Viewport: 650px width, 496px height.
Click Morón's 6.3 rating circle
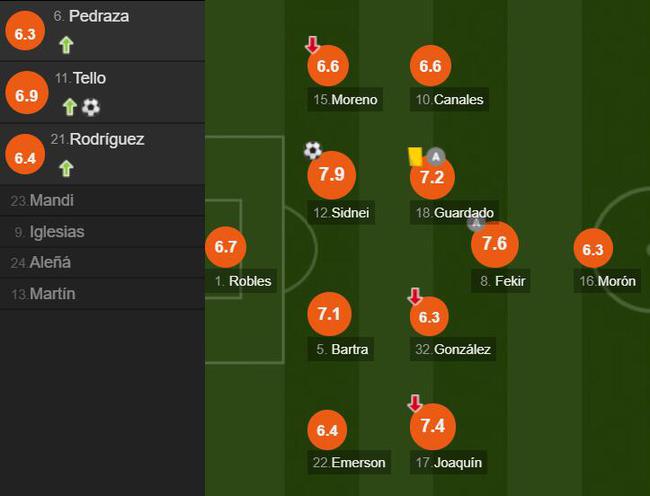(x=592, y=250)
